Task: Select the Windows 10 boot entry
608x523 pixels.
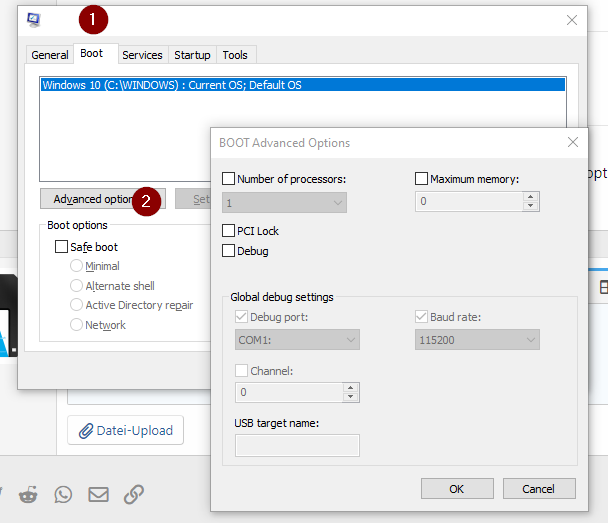Action: pos(303,85)
